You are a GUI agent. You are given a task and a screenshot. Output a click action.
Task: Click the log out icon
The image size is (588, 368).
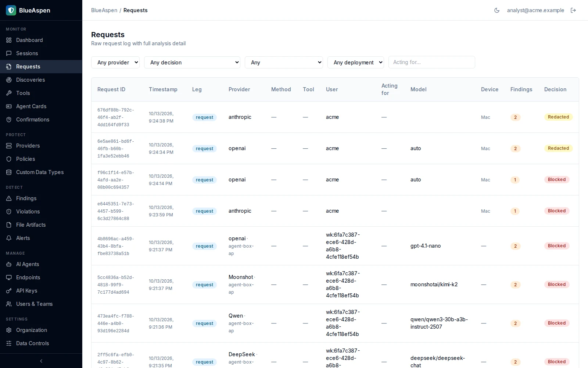(x=573, y=10)
